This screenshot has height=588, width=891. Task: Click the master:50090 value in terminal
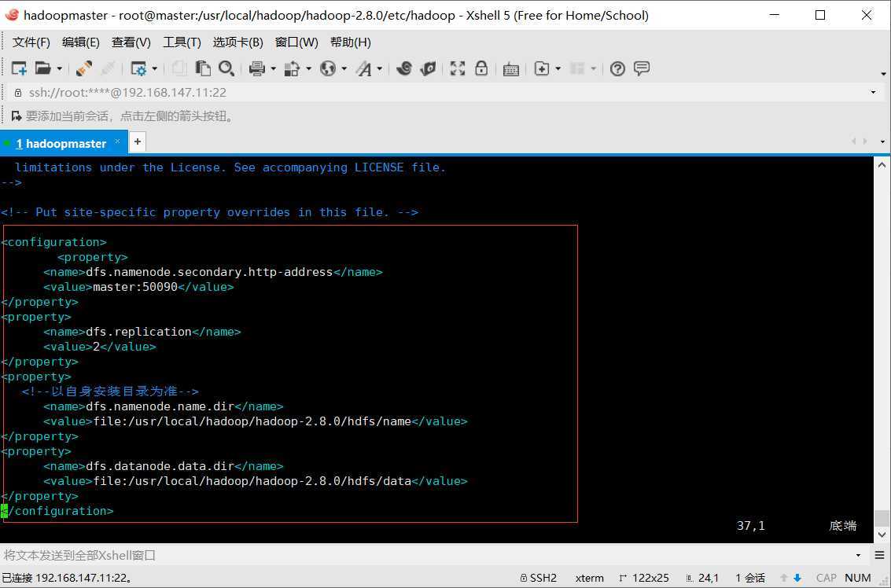[135, 287]
